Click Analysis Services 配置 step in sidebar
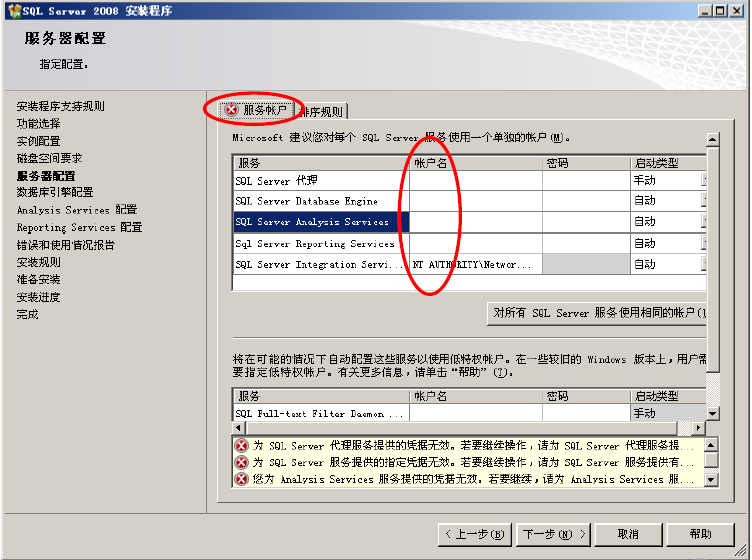Viewport: 752px width, 560px height. (77, 210)
